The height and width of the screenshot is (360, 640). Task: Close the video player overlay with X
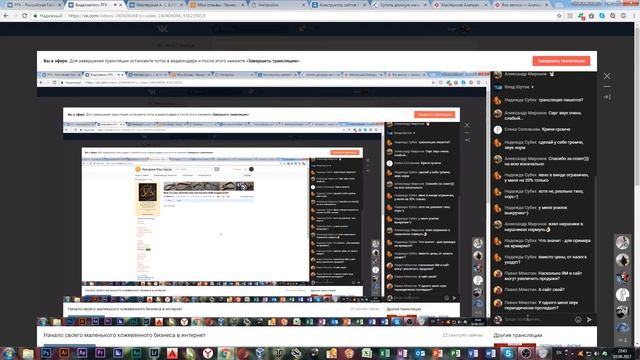pos(607,76)
